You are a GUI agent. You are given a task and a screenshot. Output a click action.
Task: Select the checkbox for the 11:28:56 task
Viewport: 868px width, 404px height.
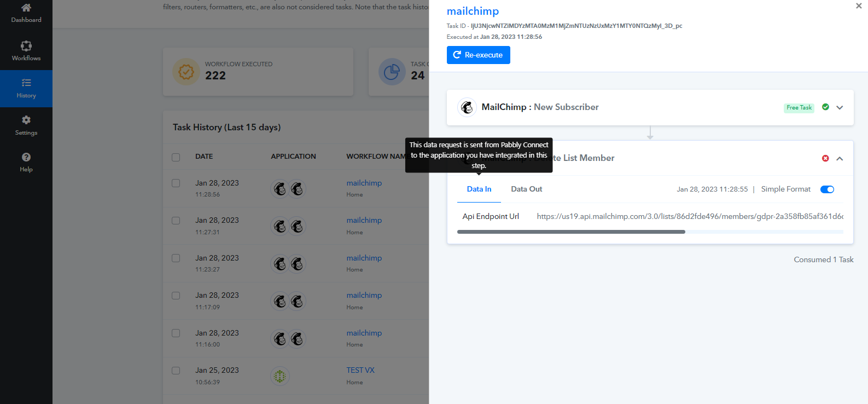click(176, 183)
